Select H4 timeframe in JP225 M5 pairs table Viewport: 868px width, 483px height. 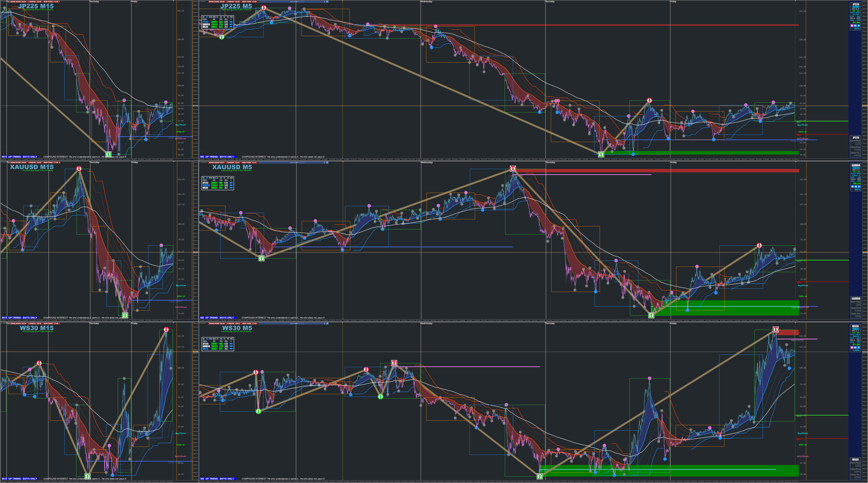(x=221, y=17)
